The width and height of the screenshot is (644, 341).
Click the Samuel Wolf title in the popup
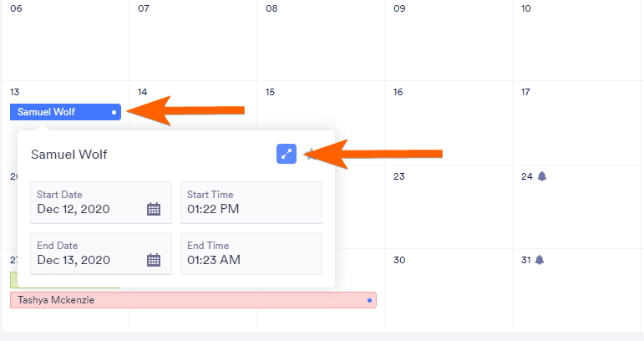(68, 155)
